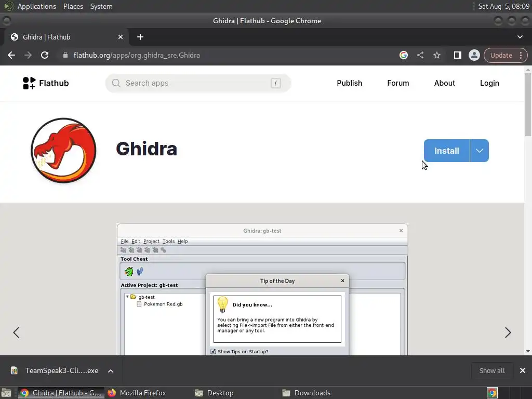Open a new browser tab
This screenshot has height=399, width=532.
tap(140, 37)
